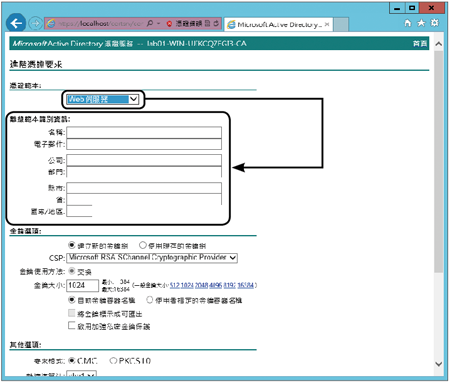The image size is (450, 383).
Task: Select the use existing key set radio button
Action: point(143,245)
